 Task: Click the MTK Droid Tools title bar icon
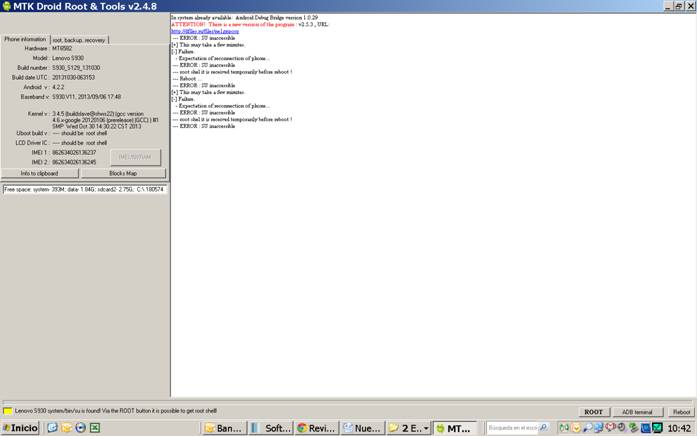click(7, 6)
